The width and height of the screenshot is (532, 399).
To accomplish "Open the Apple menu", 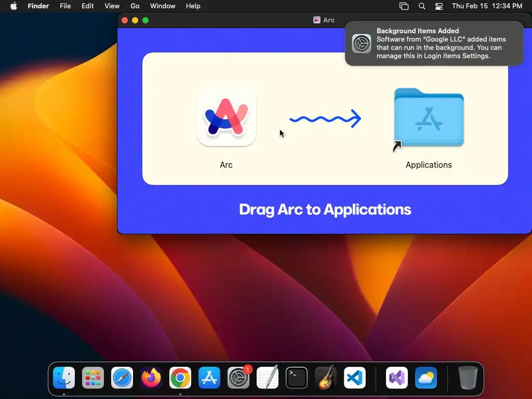I will [x=14, y=6].
